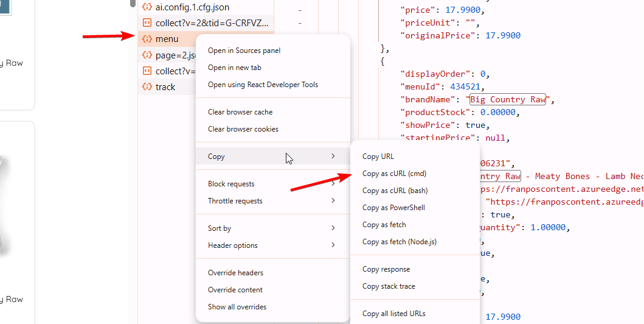644x324 pixels.
Task: Select Show all overrides
Action: point(237,307)
